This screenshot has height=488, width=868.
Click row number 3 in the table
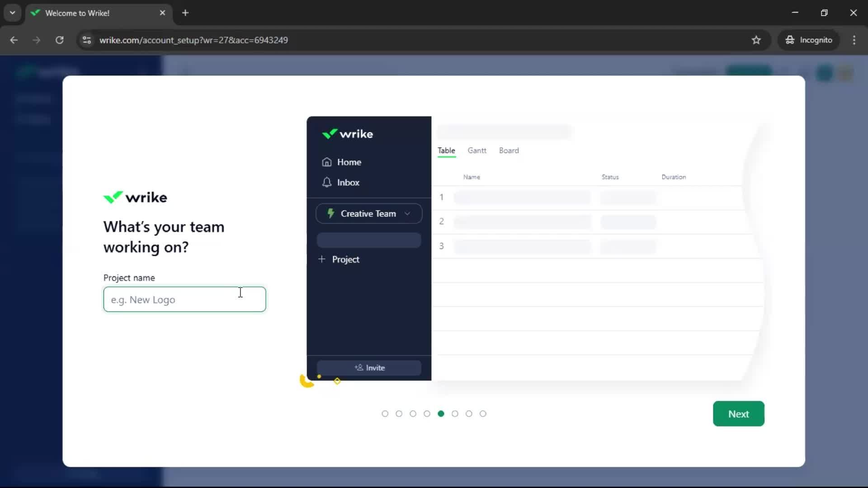(441, 246)
